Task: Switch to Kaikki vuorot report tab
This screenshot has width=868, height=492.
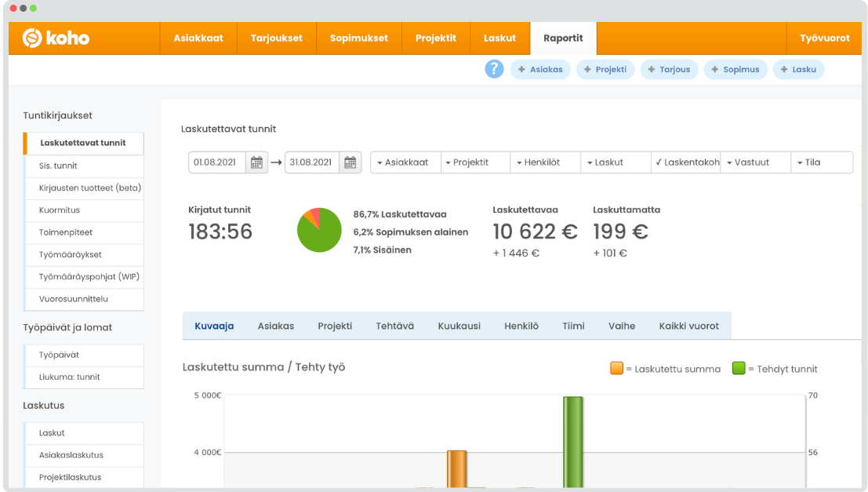Action: (x=688, y=326)
